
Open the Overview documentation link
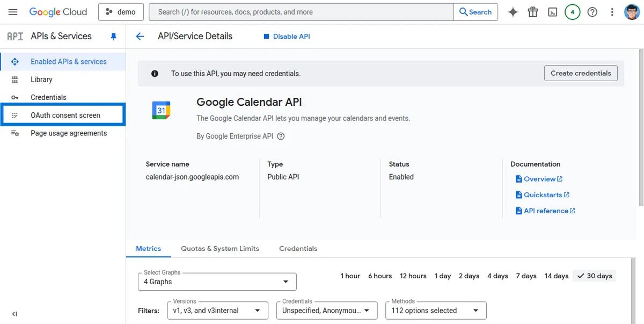pyautogui.click(x=539, y=179)
